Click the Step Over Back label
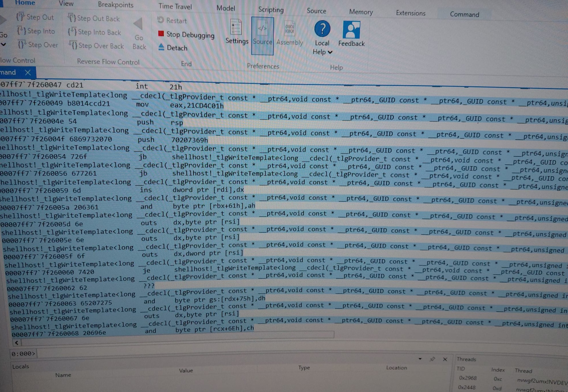 [101, 46]
